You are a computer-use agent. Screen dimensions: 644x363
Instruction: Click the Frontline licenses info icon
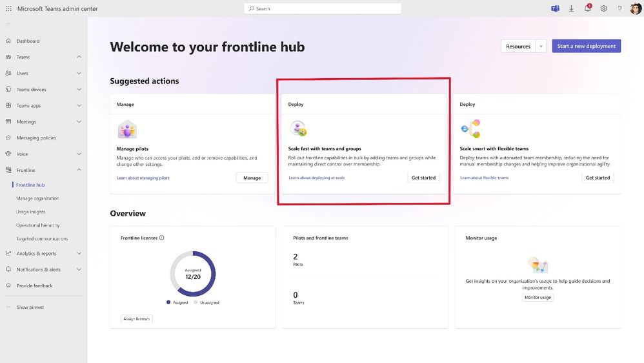click(x=162, y=238)
